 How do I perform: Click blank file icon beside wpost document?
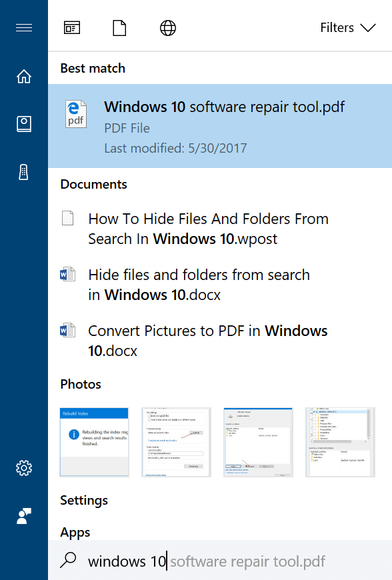pyautogui.click(x=68, y=218)
